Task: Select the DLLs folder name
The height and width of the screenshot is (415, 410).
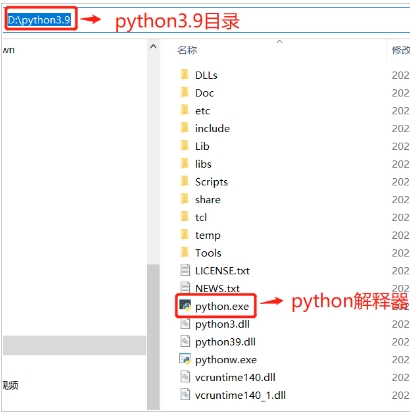Action: pyautogui.click(x=206, y=75)
